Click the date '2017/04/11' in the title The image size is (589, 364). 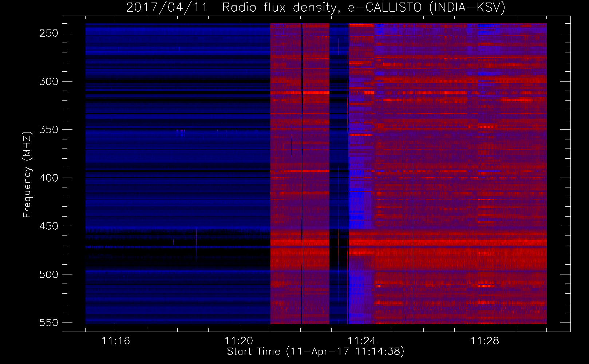(x=167, y=7)
